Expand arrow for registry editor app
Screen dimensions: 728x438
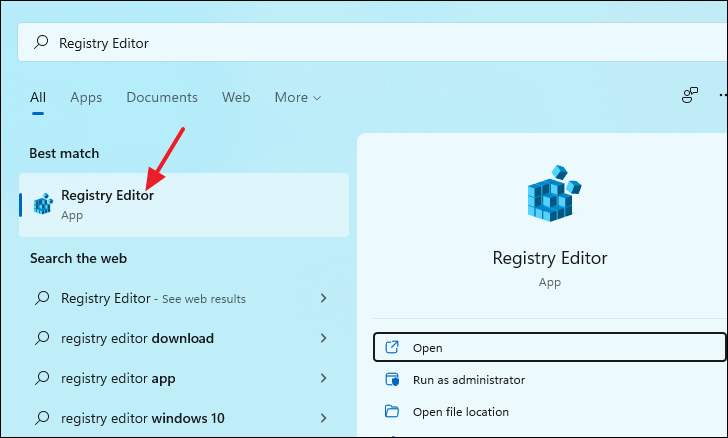pyautogui.click(x=324, y=378)
